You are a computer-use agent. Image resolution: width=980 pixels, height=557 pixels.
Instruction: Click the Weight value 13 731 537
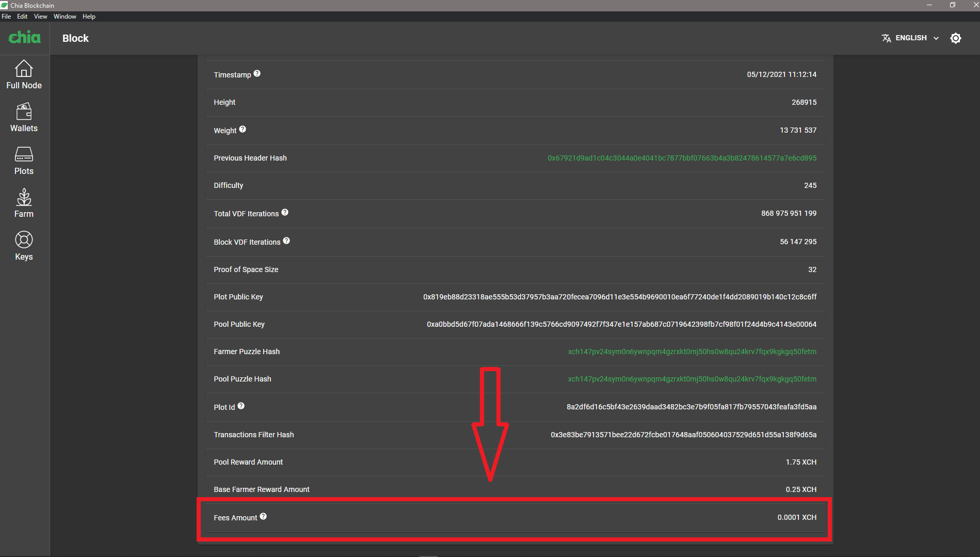[x=798, y=130]
